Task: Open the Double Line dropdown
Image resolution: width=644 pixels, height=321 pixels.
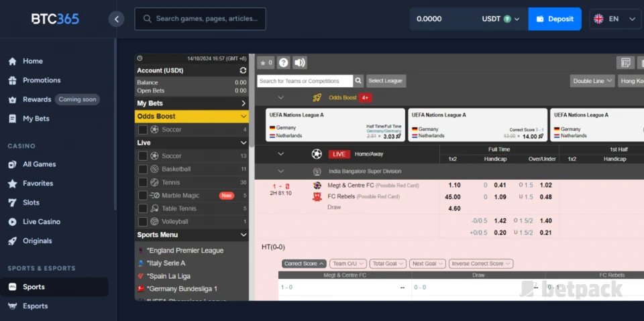Action: tap(592, 81)
